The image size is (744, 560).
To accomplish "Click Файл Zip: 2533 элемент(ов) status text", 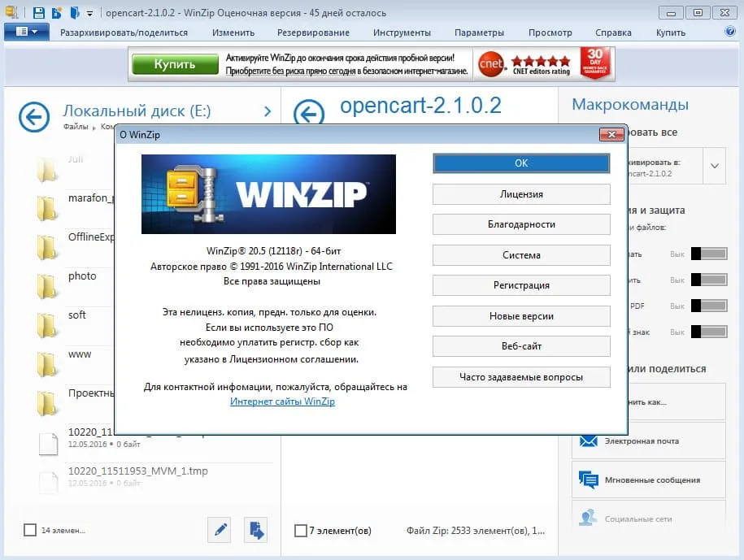I will [476, 531].
